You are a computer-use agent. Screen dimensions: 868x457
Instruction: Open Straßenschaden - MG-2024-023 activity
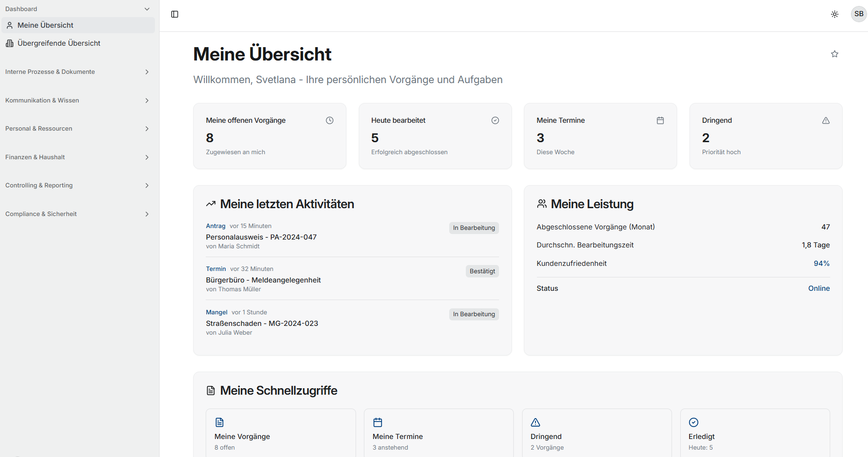click(262, 324)
